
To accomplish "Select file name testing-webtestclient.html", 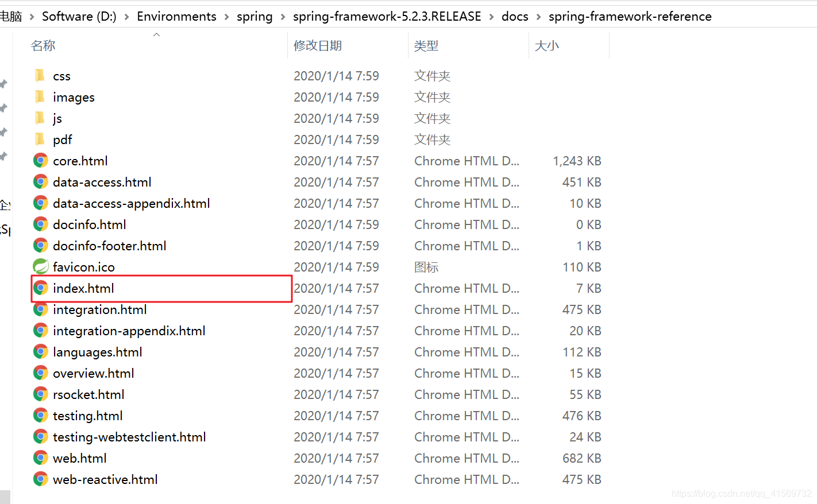I will tap(129, 437).
